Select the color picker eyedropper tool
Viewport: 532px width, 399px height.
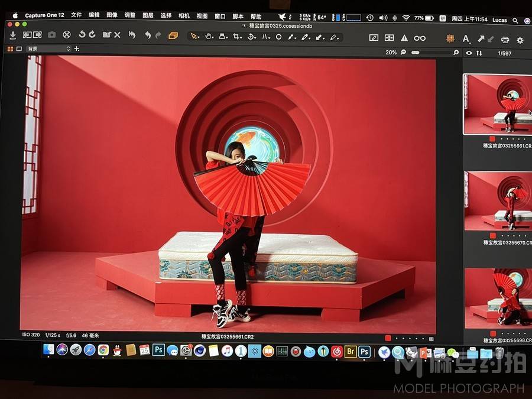pyautogui.click(x=305, y=37)
